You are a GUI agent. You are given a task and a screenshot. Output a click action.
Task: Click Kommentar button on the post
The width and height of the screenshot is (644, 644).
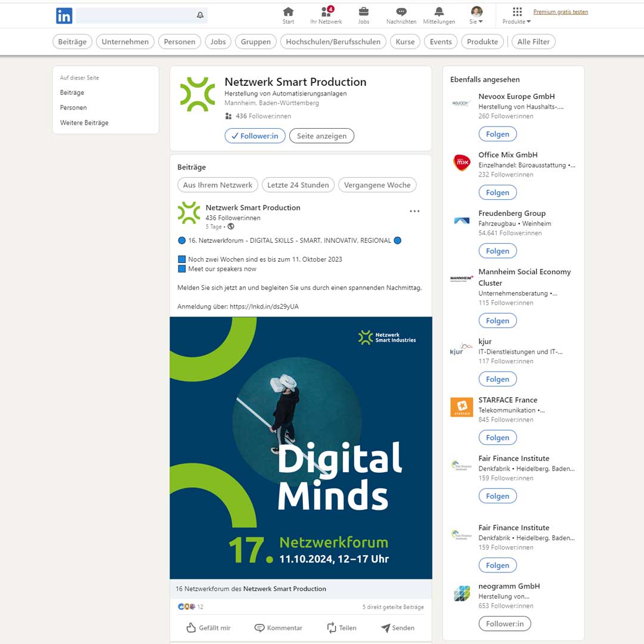click(278, 628)
